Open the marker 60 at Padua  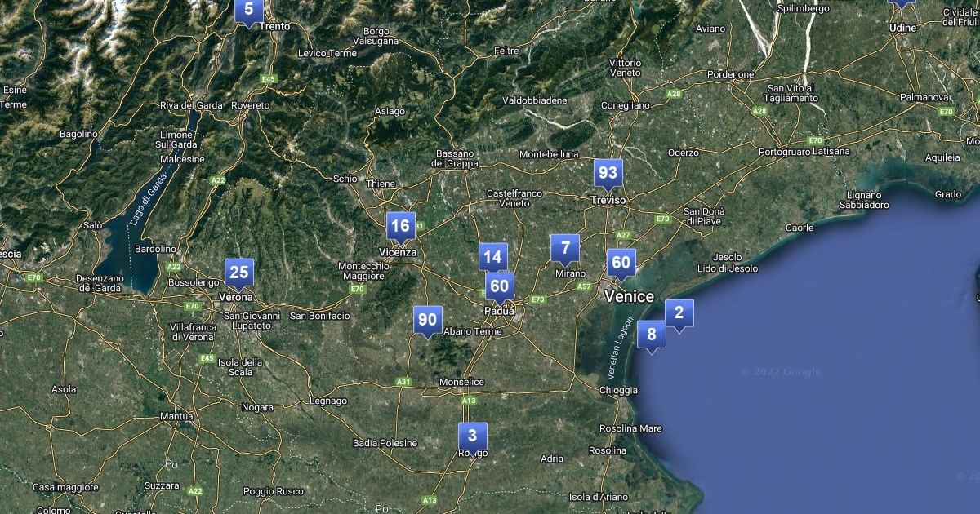tap(499, 286)
